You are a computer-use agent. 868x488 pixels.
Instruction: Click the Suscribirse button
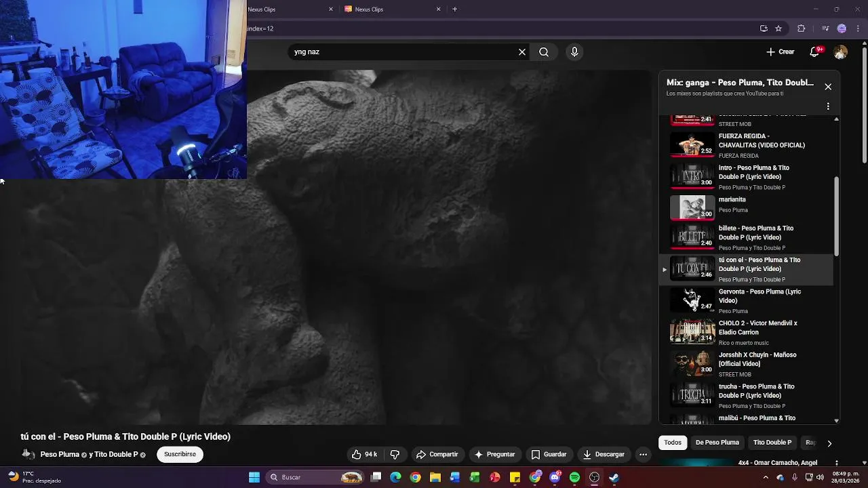180,454
